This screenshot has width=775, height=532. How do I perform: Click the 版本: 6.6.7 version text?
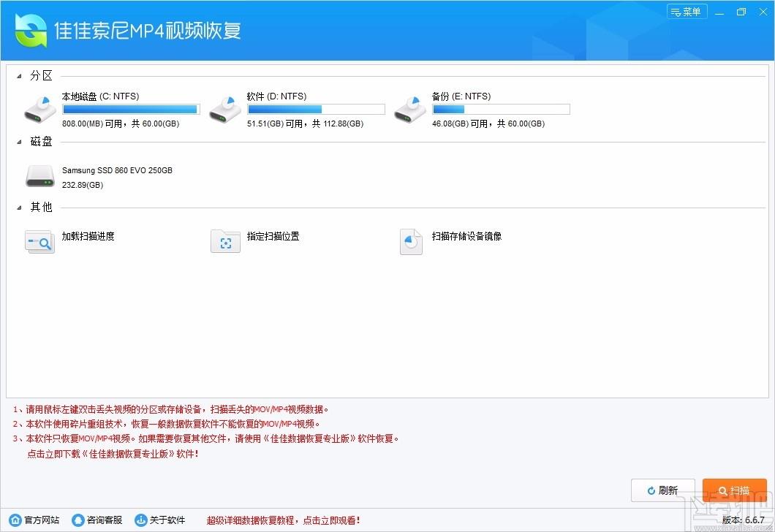click(x=743, y=520)
